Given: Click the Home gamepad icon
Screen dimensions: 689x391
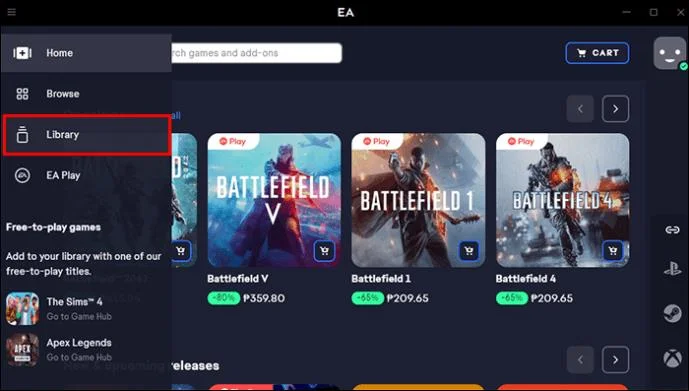Looking at the screenshot, I should (x=22, y=53).
